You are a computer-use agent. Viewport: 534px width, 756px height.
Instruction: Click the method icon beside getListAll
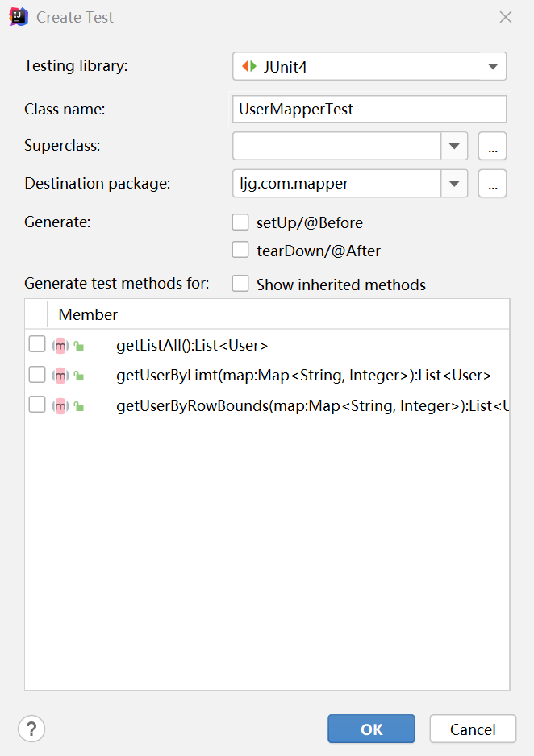(x=60, y=346)
